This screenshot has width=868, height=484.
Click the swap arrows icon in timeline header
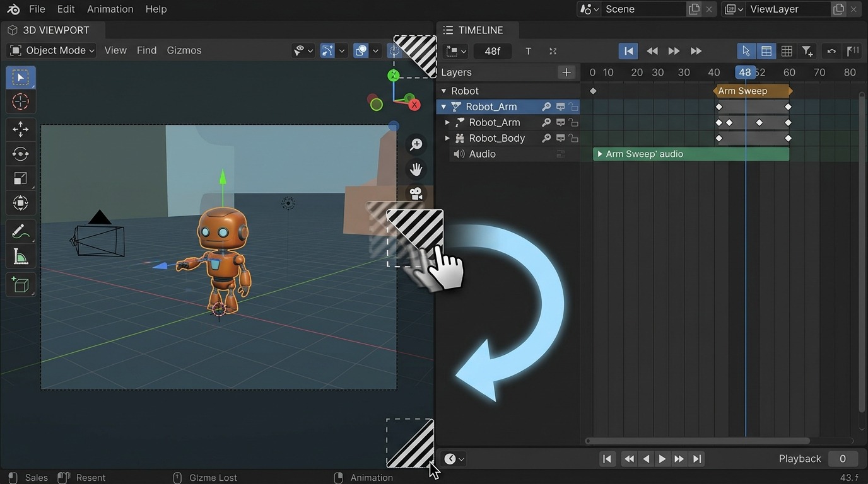point(831,51)
